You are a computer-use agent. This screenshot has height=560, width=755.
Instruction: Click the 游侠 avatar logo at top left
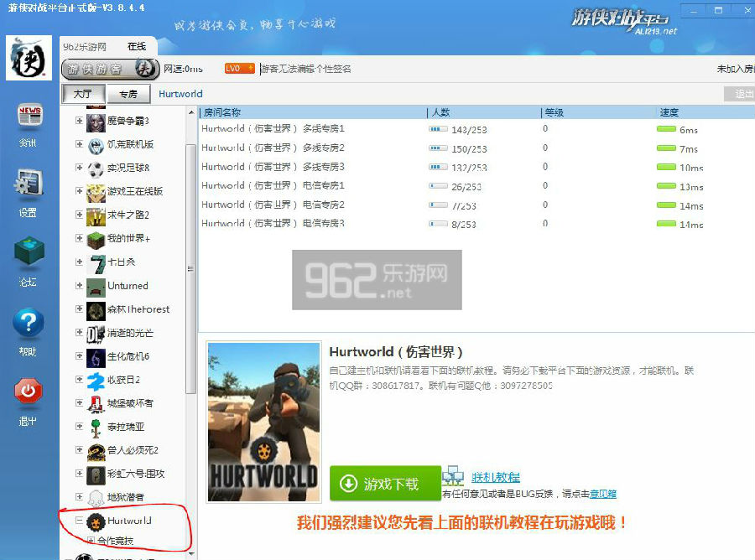[x=29, y=59]
